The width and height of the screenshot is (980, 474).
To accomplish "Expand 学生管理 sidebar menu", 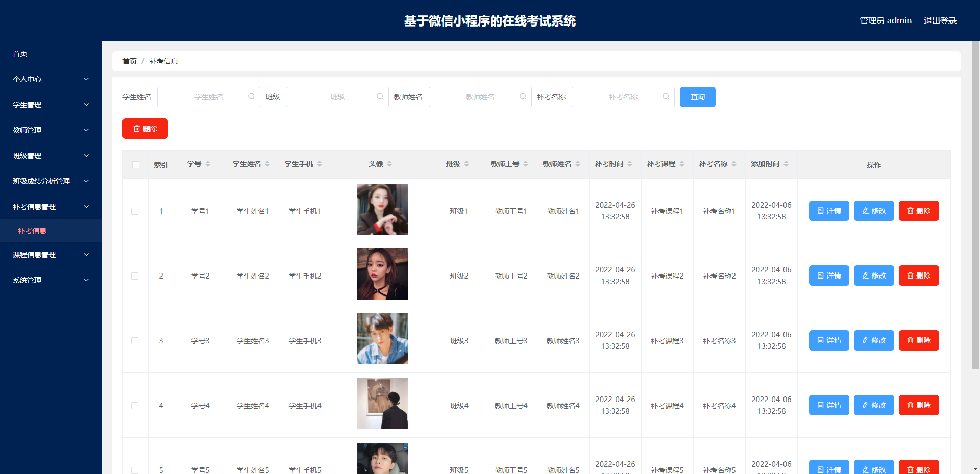I will (51, 105).
